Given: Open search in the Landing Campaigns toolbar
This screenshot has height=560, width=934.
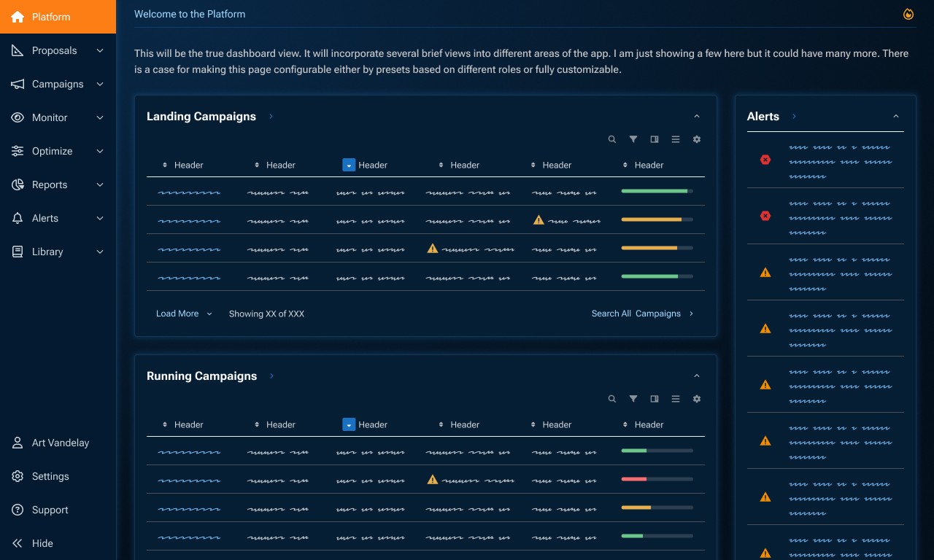Looking at the screenshot, I should coord(612,139).
